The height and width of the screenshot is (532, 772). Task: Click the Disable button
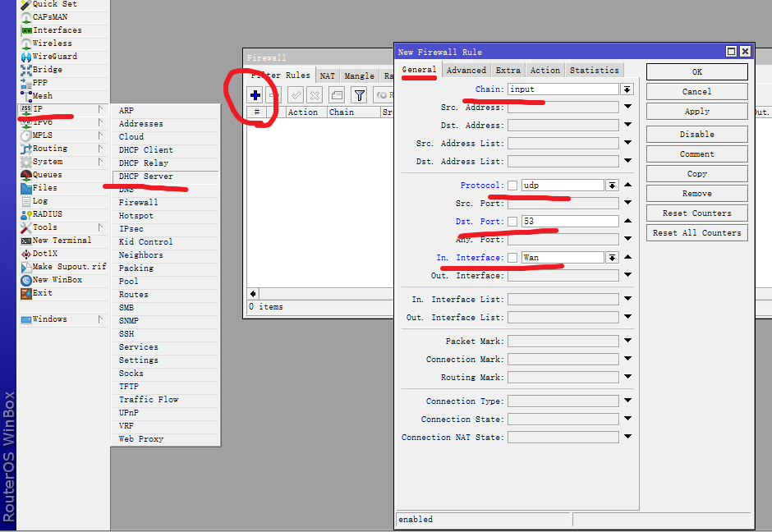[696, 135]
